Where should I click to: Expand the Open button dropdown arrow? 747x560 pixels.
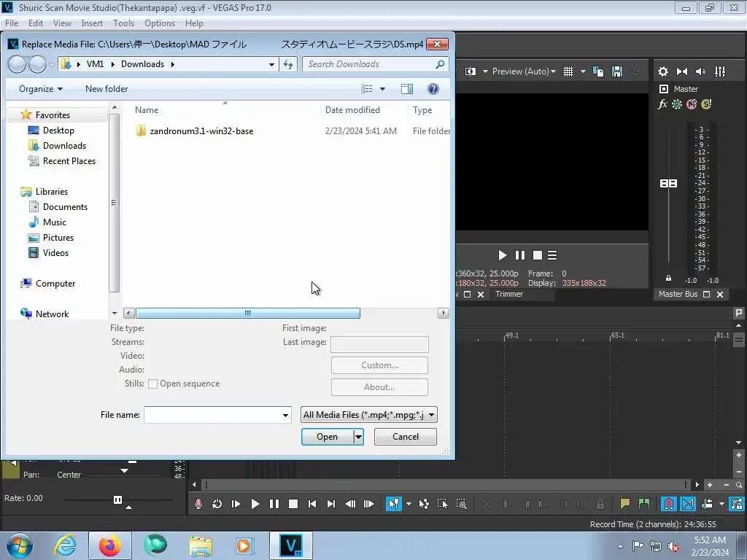click(358, 437)
